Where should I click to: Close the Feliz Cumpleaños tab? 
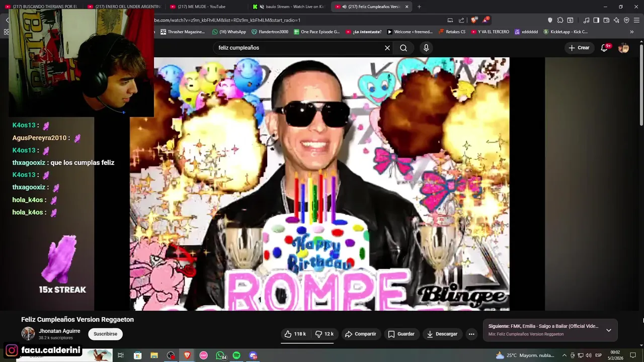pyautogui.click(x=407, y=7)
